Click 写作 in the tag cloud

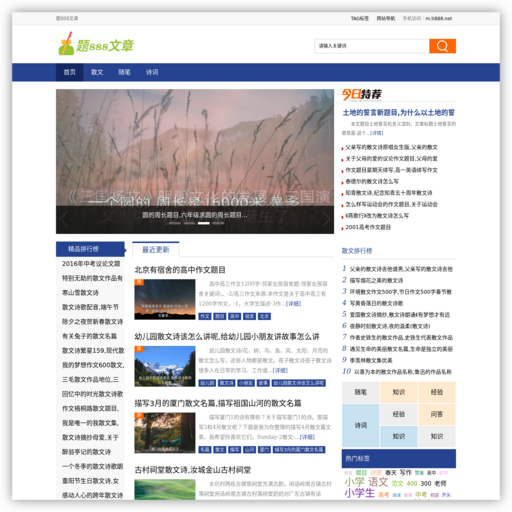coord(406,473)
